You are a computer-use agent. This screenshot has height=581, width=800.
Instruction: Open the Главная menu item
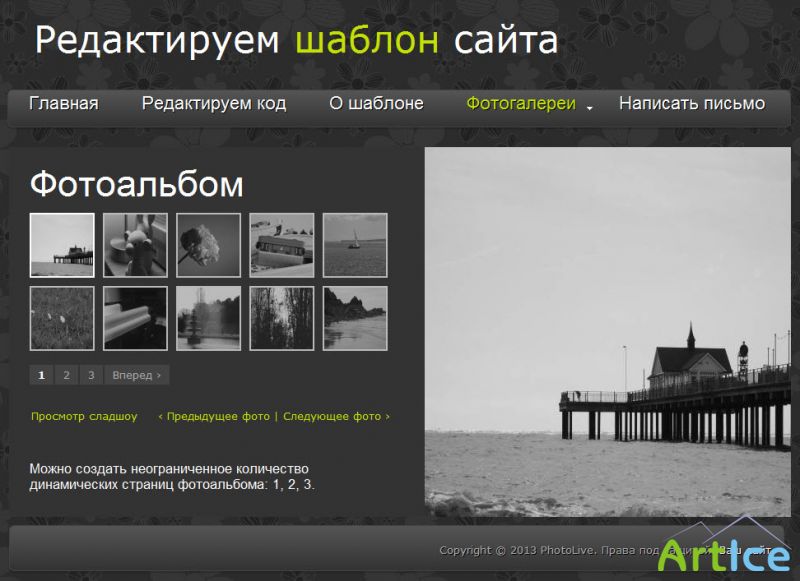click(x=64, y=104)
